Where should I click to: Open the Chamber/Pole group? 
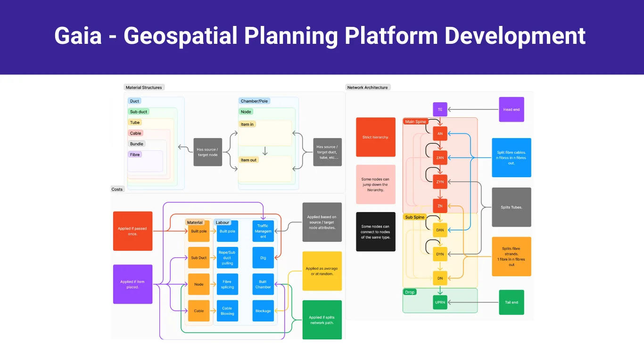254,100
